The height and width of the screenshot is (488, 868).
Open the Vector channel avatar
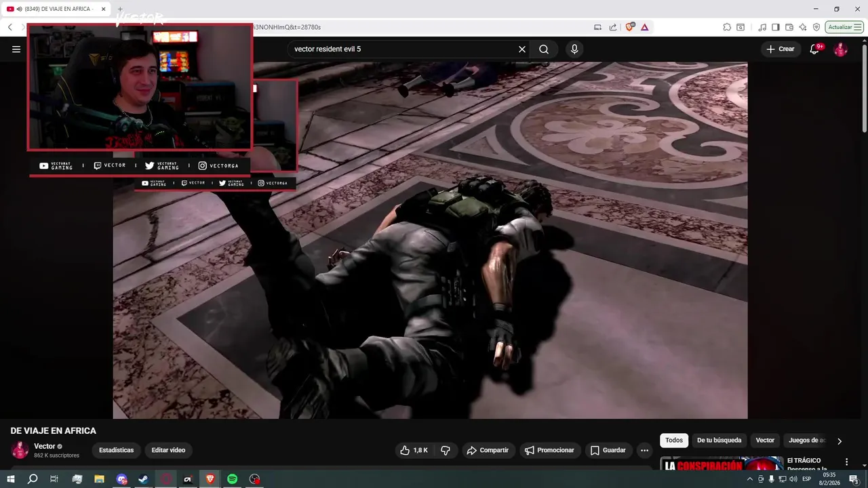(20, 450)
